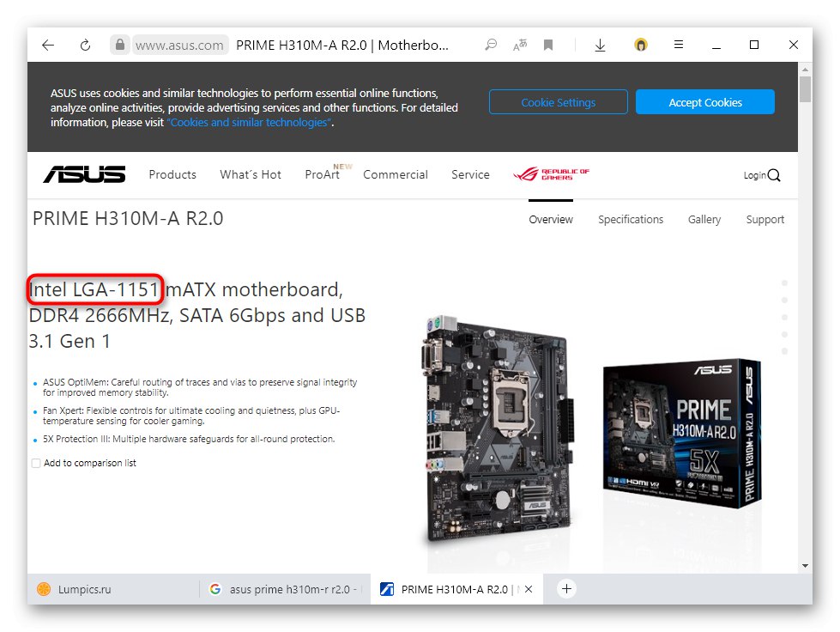Viewport: 840px width, 632px height.
Task: Open the browser hamburger menu
Action: [x=678, y=45]
